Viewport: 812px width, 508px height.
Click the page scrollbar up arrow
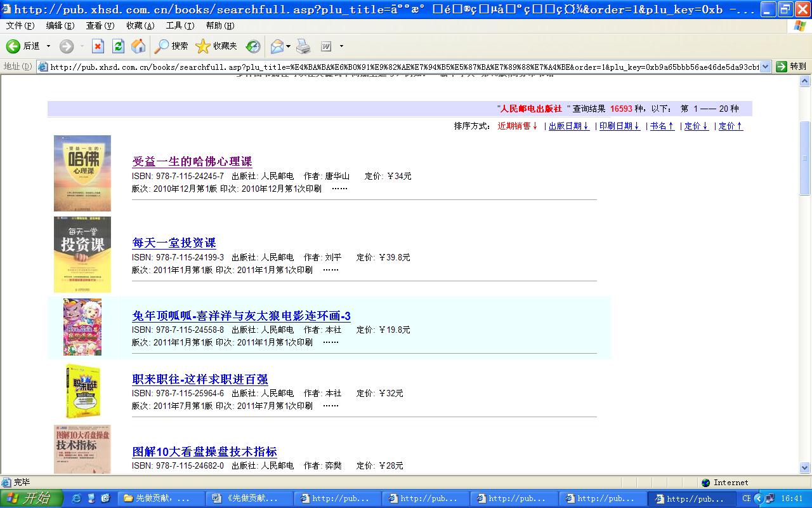805,81
